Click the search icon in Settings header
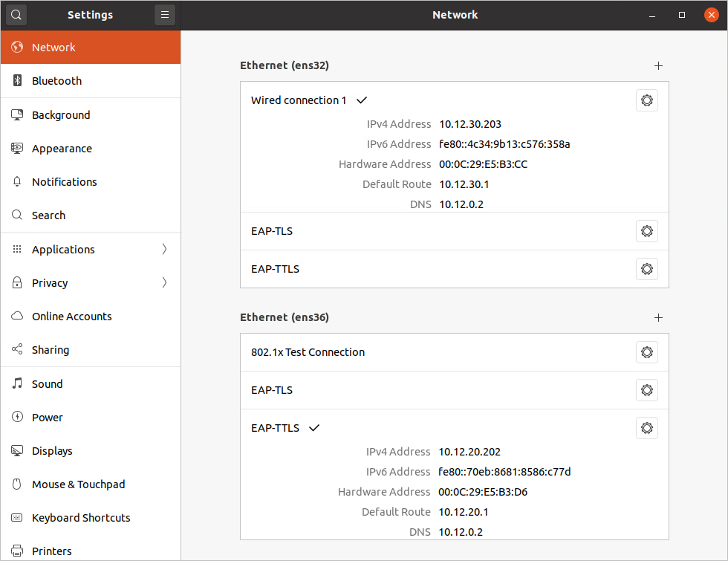 tap(16, 15)
